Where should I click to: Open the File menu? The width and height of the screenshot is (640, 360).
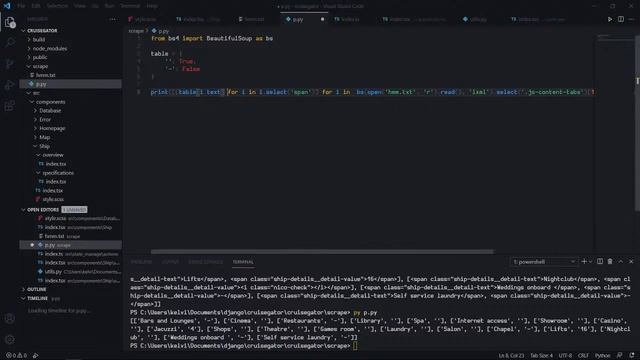(21, 6)
